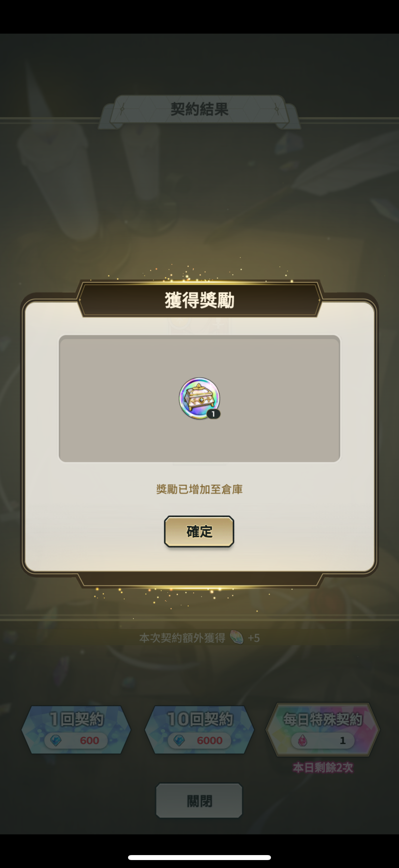Tap the 契約結果 title banner
This screenshot has width=399, height=868.
coord(199,109)
